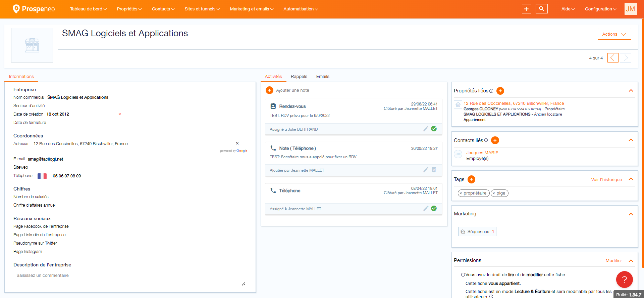The width and height of the screenshot is (644, 298).
Task: Click the French flag phone prefix
Action: tap(42, 176)
